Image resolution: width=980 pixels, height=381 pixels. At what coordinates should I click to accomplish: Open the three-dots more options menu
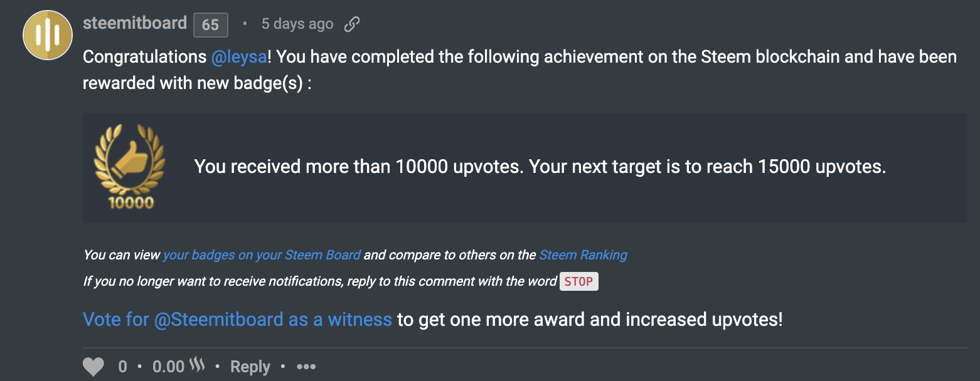click(x=306, y=367)
